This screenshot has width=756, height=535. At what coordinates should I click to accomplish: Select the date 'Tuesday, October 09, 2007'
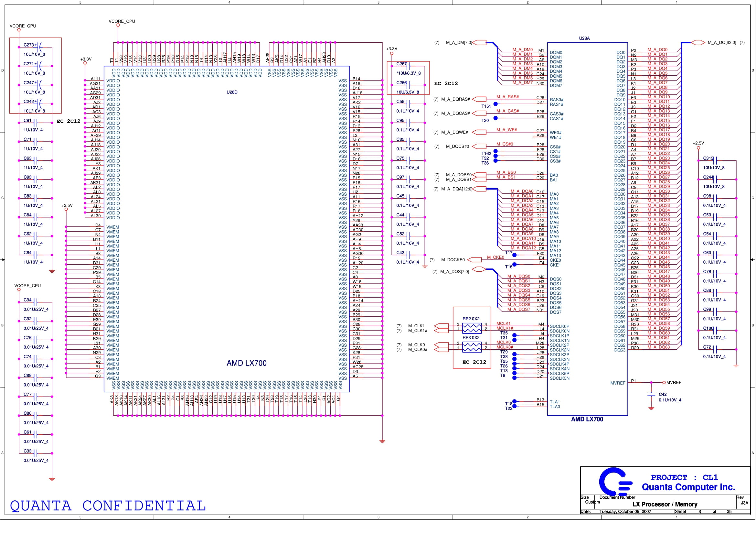click(625, 512)
